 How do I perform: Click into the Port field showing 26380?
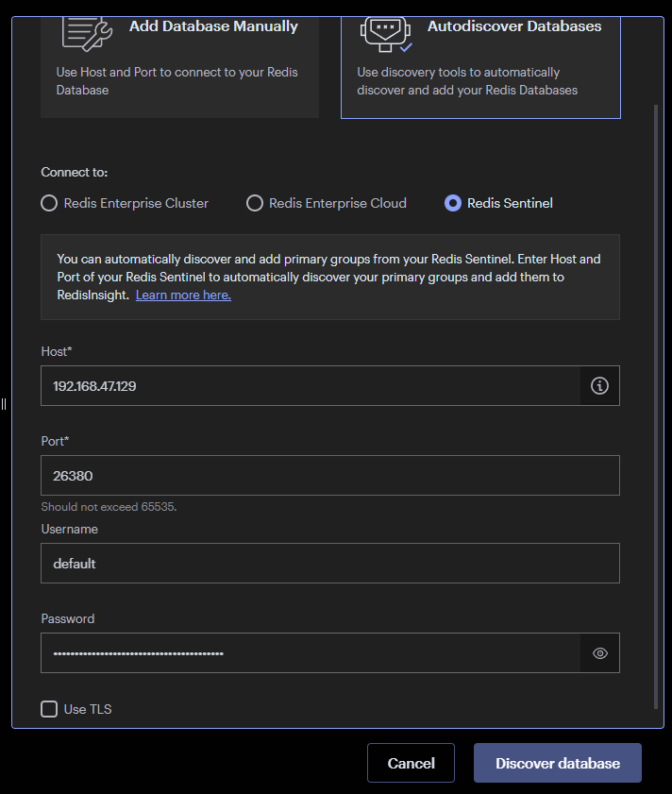click(329, 476)
